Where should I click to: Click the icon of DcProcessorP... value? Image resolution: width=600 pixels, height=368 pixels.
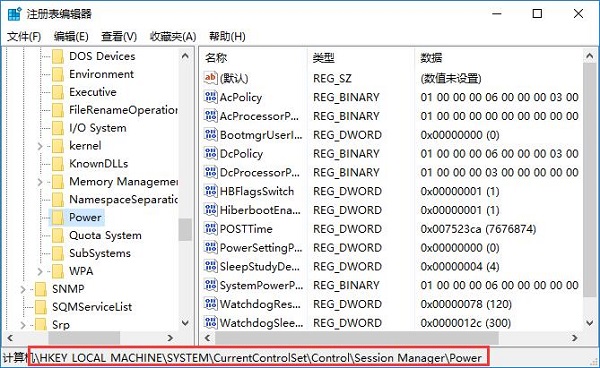click(210, 172)
